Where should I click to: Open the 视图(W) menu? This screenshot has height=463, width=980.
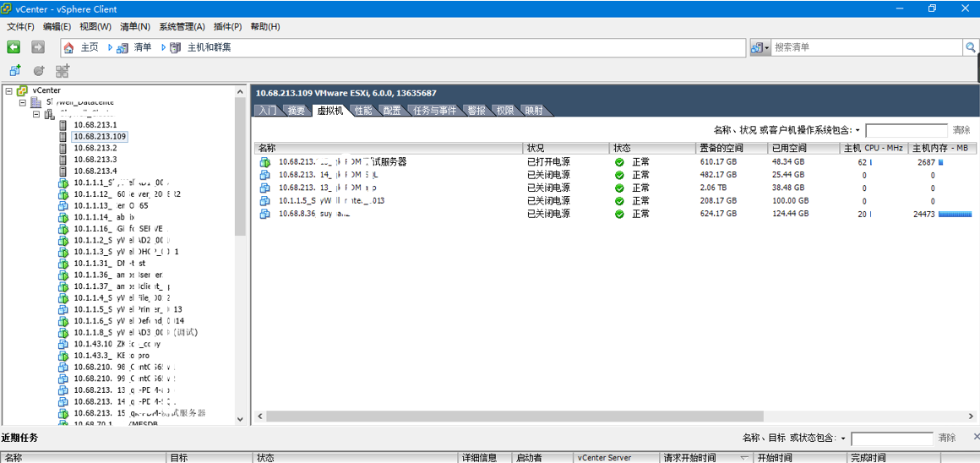[95, 27]
